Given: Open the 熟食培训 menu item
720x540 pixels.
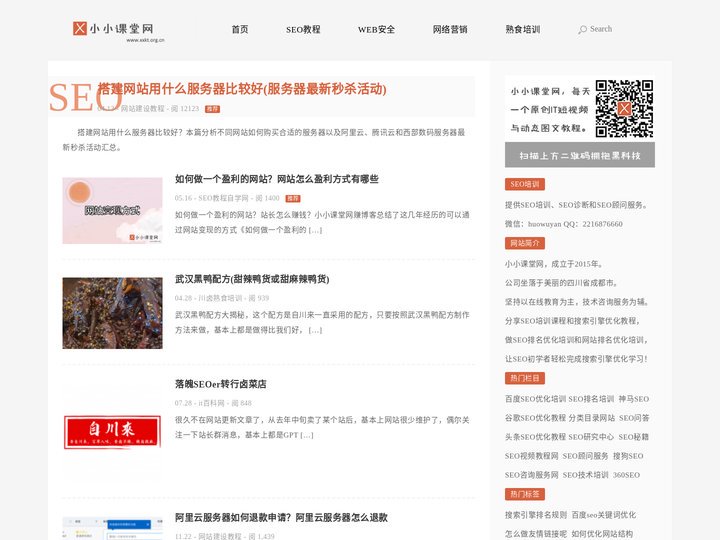Looking at the screenshot, I should coord(523,29).
